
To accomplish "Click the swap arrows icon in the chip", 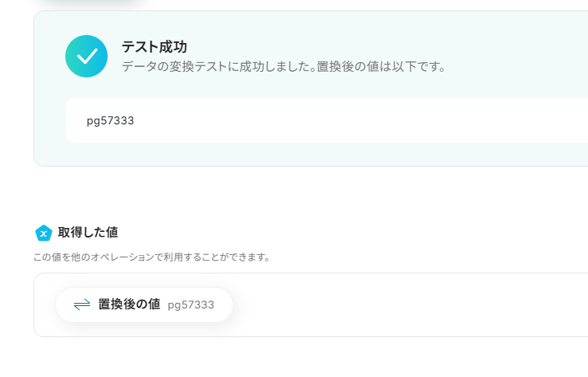I will (82, 304).
